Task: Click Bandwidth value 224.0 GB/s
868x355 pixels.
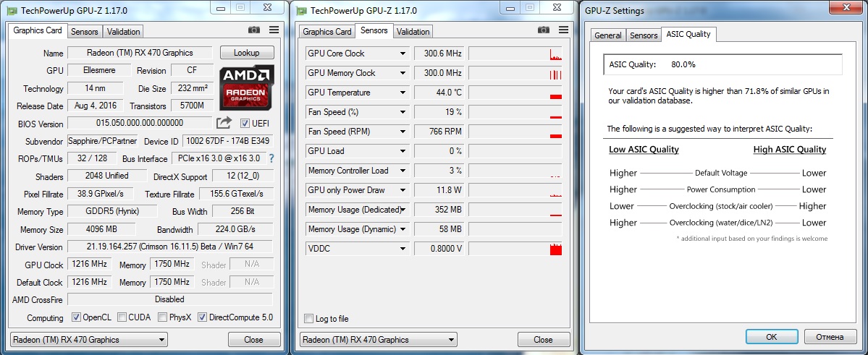Action: [x=235, y=229]
